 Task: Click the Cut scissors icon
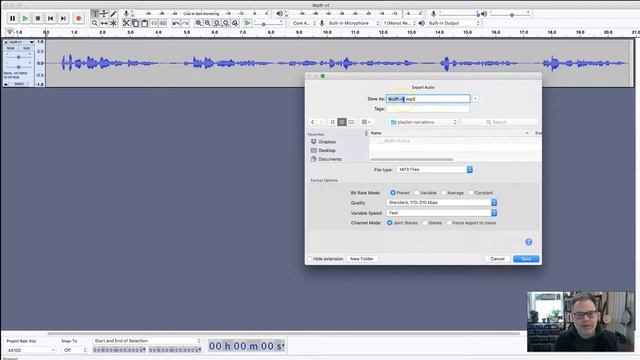pos(126,23)
